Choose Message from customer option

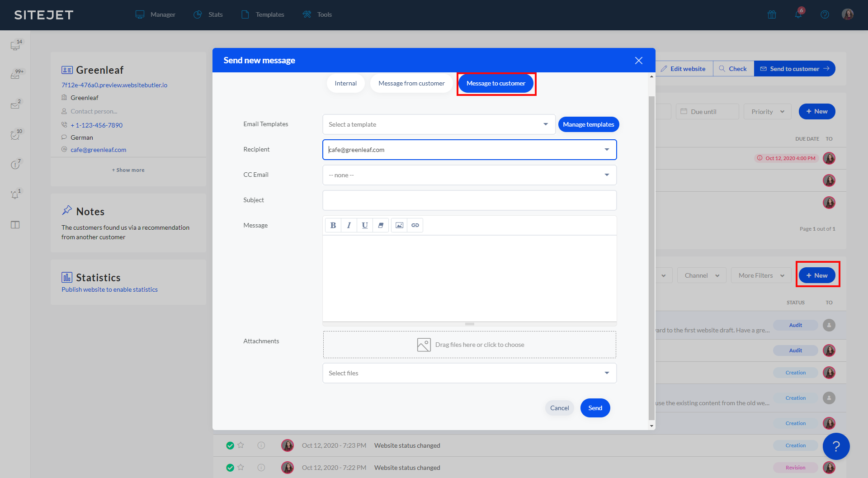pyautogui.click(x=411, y=83)
